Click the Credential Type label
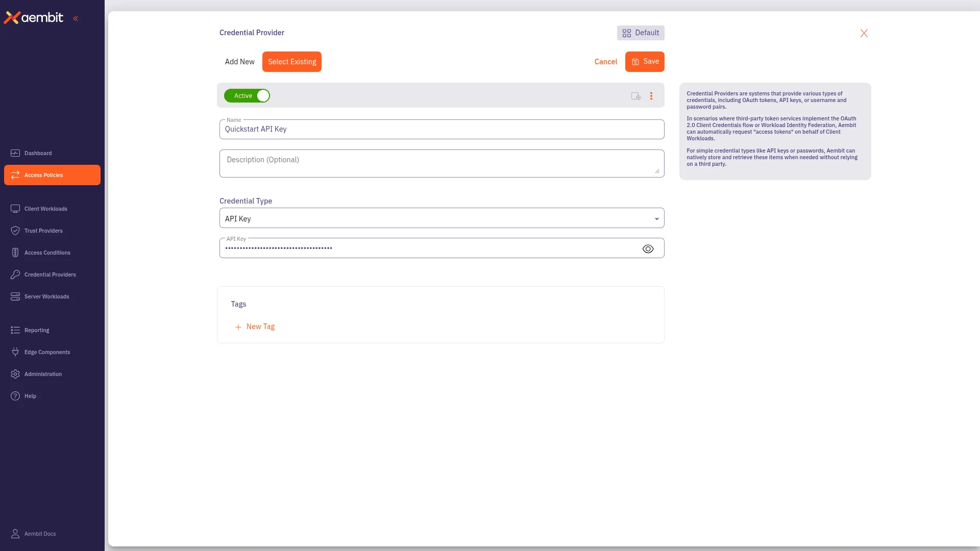 (246, 201)
